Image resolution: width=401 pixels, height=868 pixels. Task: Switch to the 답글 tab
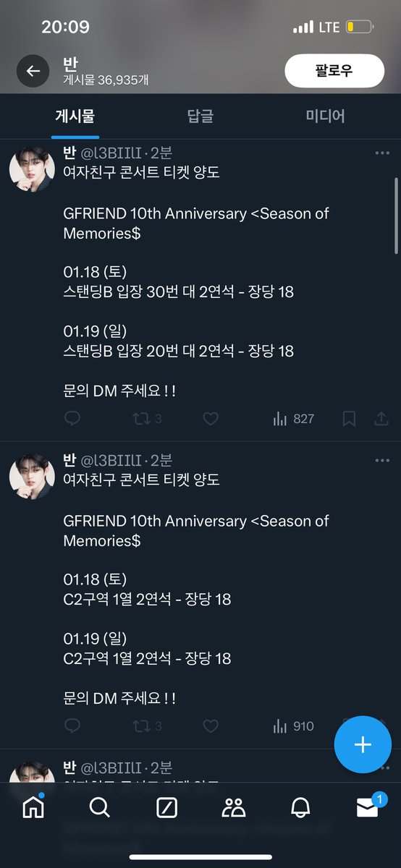200,116
